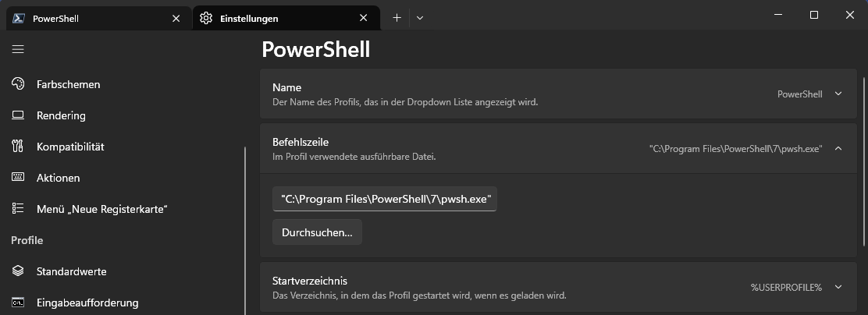The height and width of the screenshot is (315, 868).
Task: Click the command line path input field
Action: coord(385,199)
